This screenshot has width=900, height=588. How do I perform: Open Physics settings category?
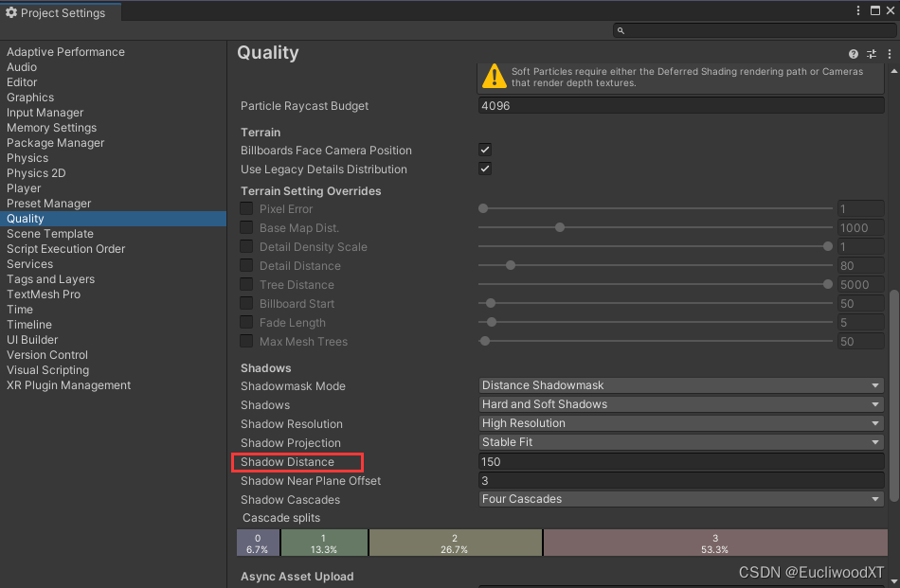click(x=27, y=158)
